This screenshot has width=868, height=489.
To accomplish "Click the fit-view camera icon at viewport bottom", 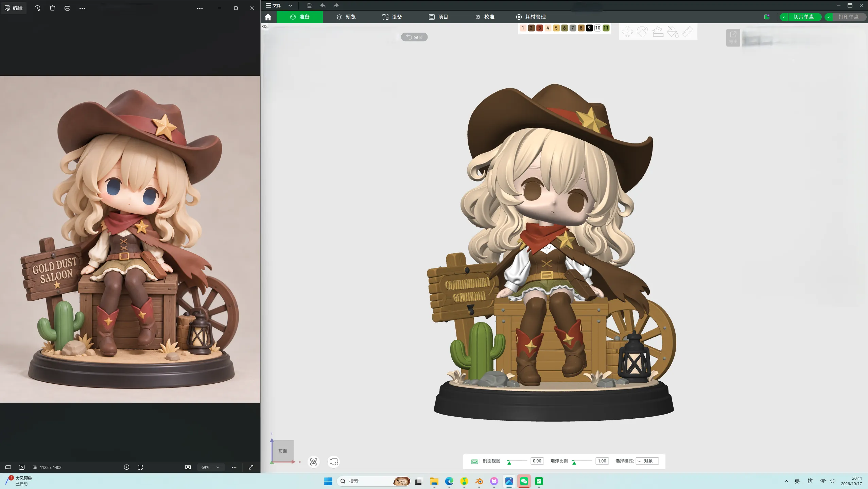I will click(314, 462).
